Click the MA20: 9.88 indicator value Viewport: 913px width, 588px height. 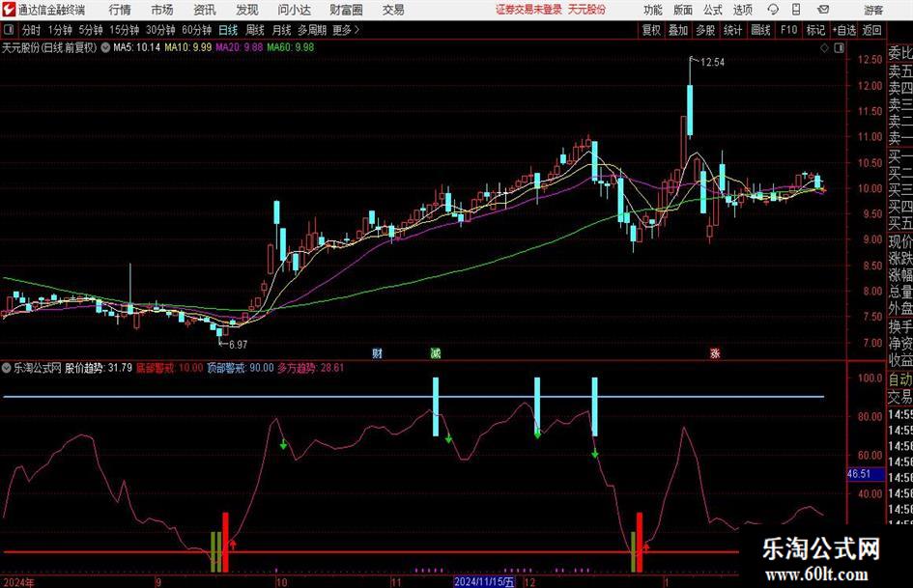tap(240, 47)
